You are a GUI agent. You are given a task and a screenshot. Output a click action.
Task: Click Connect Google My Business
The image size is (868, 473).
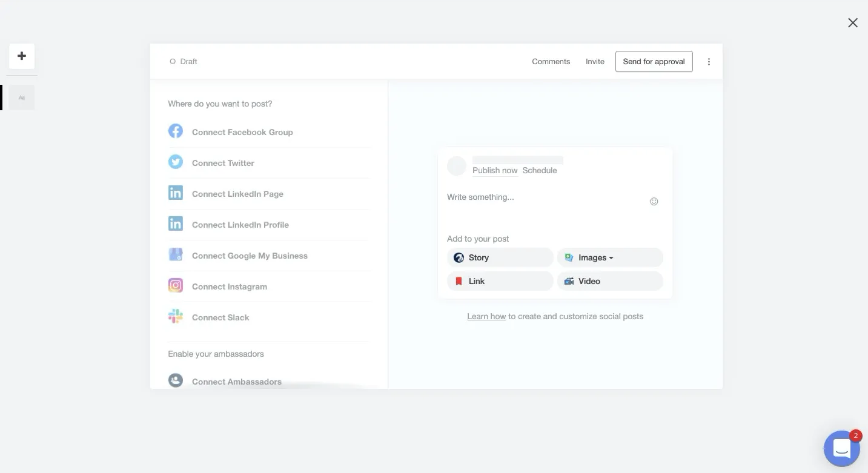pyautogui.click(x=250, y=256)
